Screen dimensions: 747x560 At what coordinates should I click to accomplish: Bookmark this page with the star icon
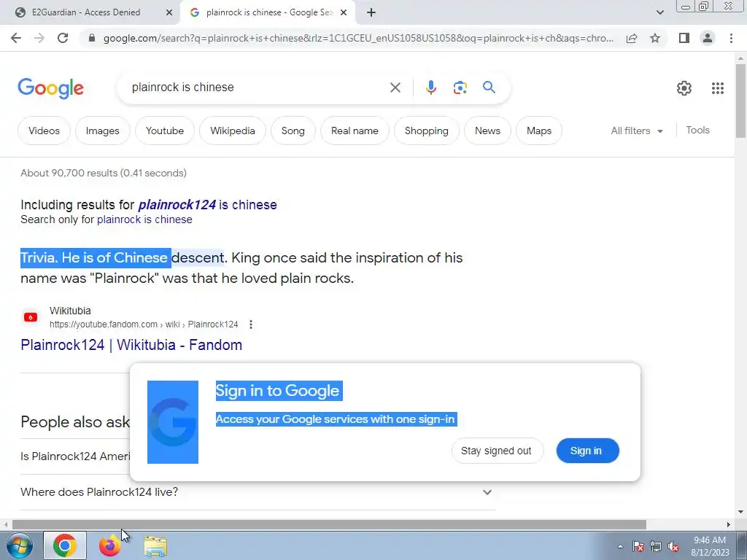pos(655,38)
